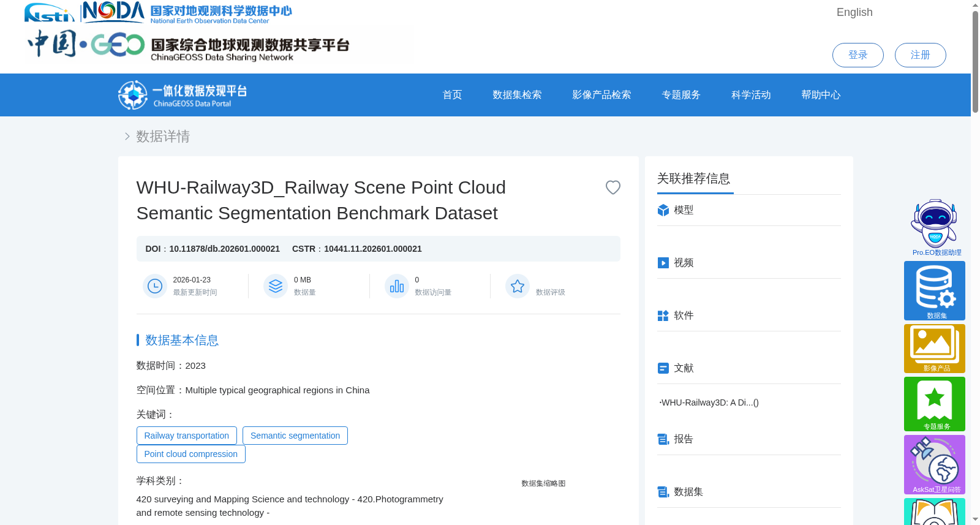980x525 pixels.
Task: Open the 专题服务 green sidebar shortcut
Action: pyautogui.click(x=935, y=404)
